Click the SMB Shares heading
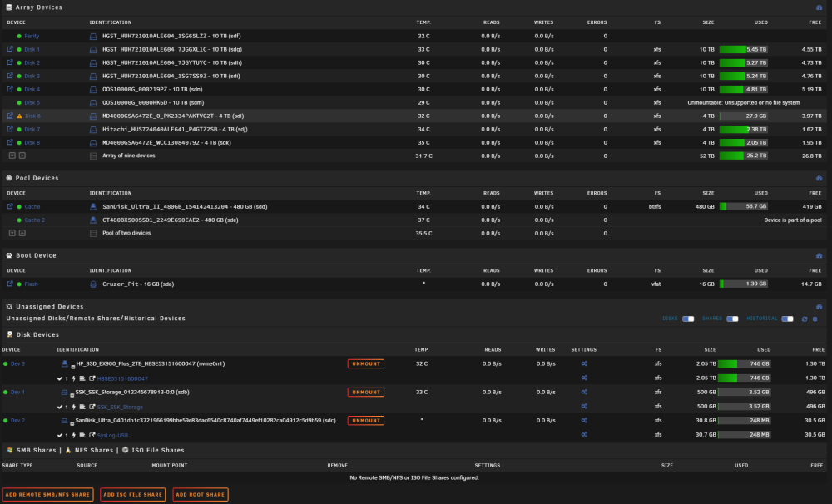The width and height of the screenshot is (832, 504). pyautogui.click(x=36, y=450)
